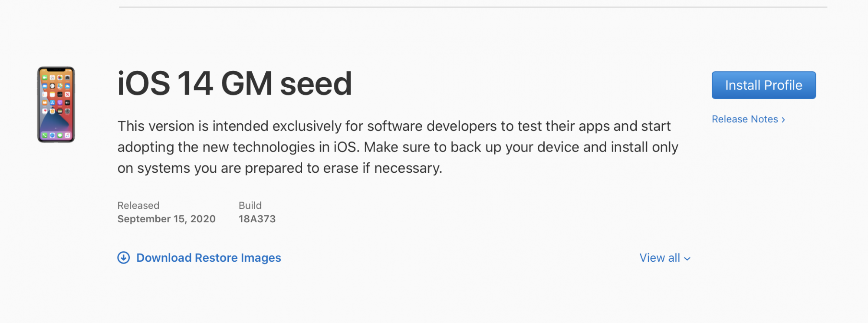
Task: Select the build number 18A373
Action: click(257, 219)
